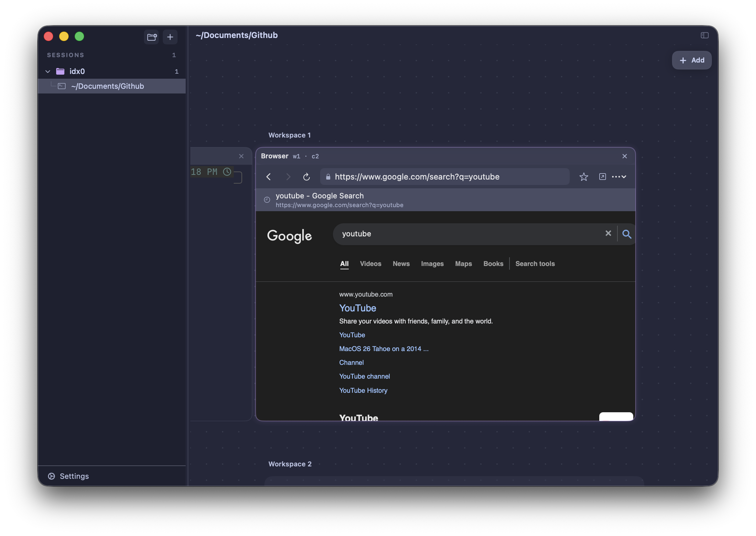Open the YouTube History sitelink
The height and width of the screenshot is (536, 756).
[x=363, y=390]
